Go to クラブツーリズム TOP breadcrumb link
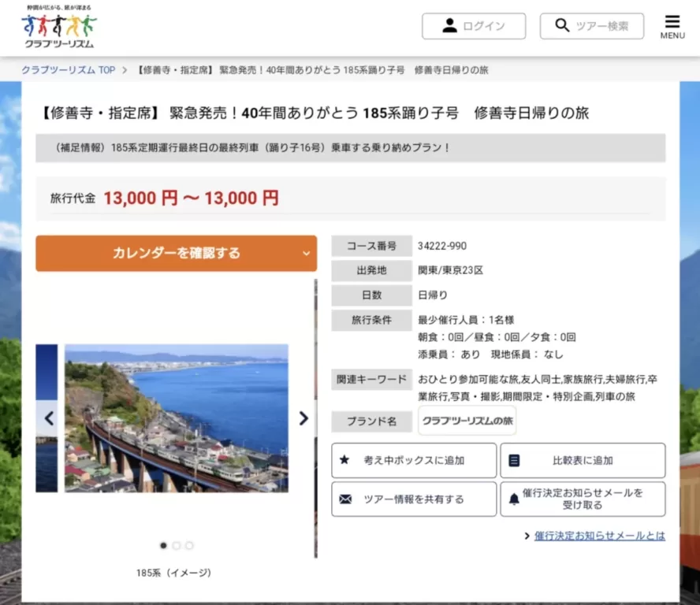Viewport: 700px width, 605px height. (69, 70)
